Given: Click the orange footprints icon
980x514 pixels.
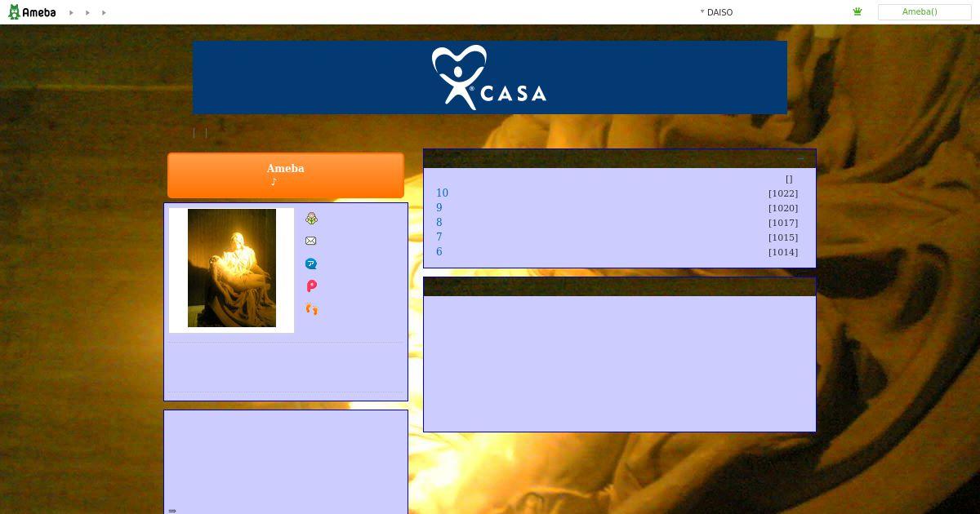Looking at the screenshot, I should 311,309.
